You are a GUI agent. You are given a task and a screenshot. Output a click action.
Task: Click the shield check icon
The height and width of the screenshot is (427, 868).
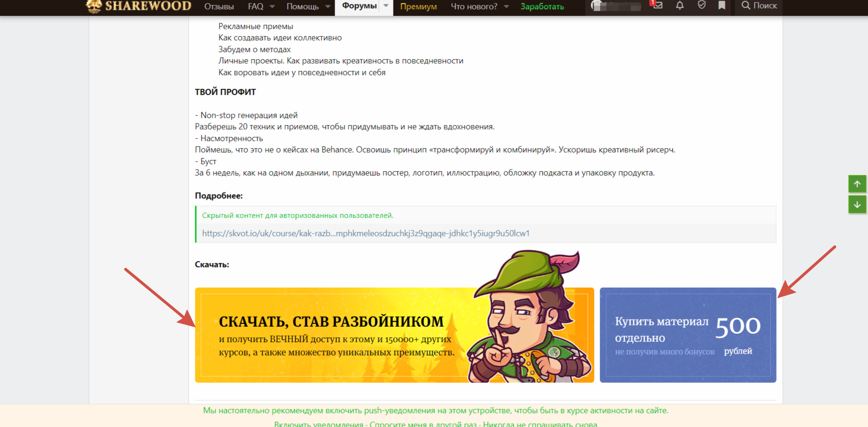[701, 6]
